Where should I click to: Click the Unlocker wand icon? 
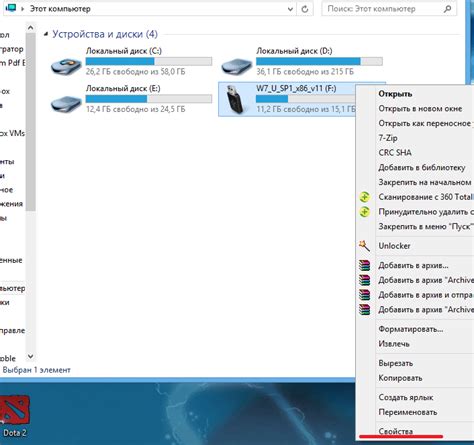[x=364, y=246]
